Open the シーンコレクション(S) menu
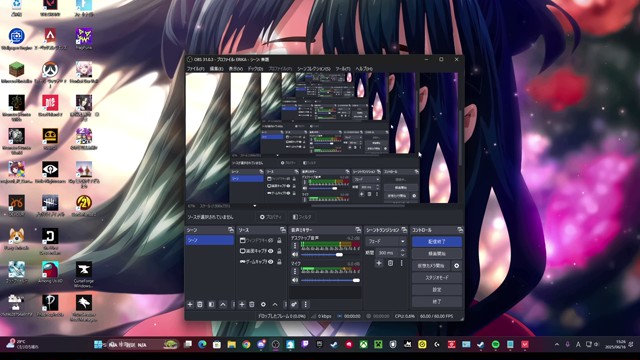The image size is (640, 360). click(313, 69)
